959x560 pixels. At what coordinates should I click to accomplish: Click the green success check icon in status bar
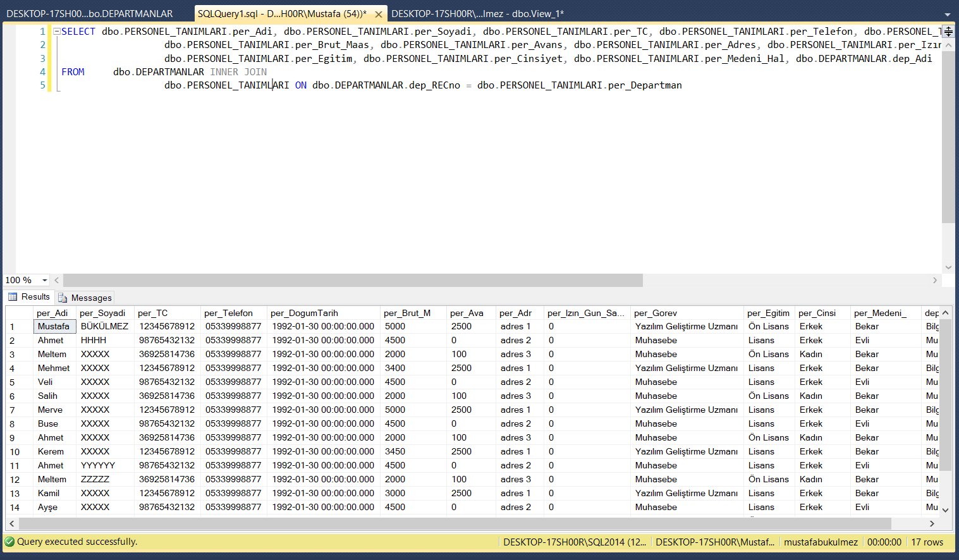[x=8, y=542]
